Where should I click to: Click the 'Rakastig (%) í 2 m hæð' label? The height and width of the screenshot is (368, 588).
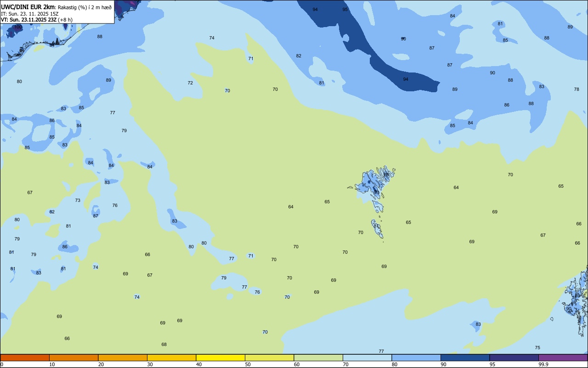[85, 7]
